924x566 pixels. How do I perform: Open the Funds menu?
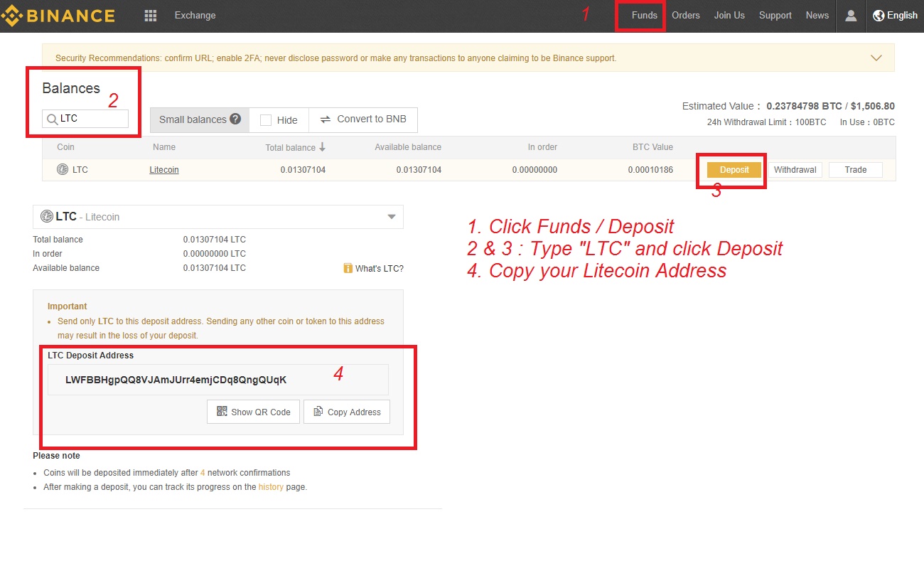pyautogui.click(x=645, y=15)
